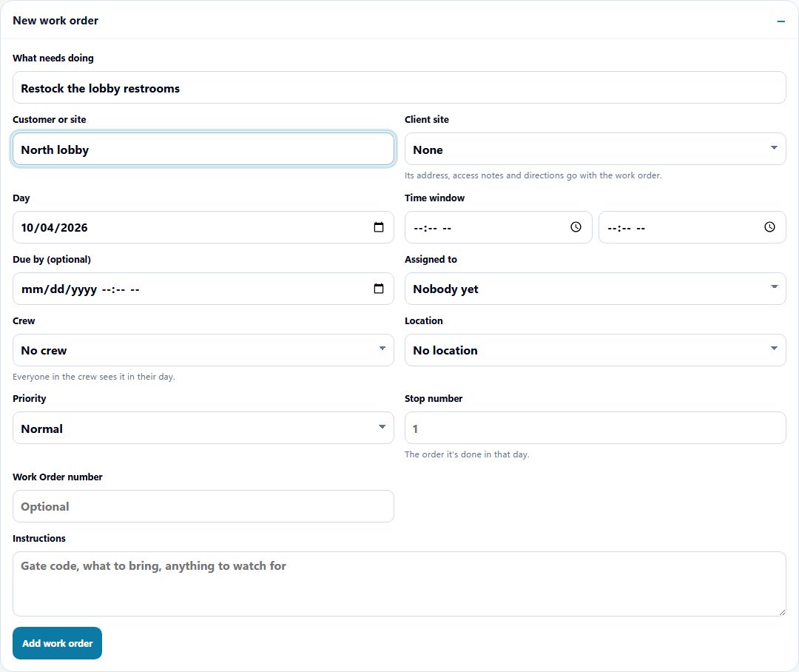The image size is (799, 672).
Task: Grab the Instructions textarea resize handle
Action: pos(782,612)
